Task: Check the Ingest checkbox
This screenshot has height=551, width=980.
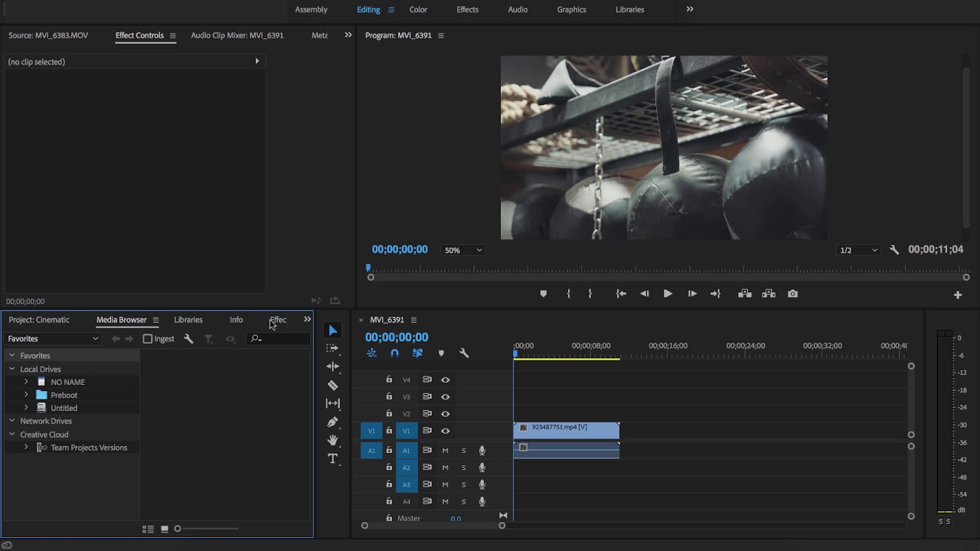Action: (148, 339)
